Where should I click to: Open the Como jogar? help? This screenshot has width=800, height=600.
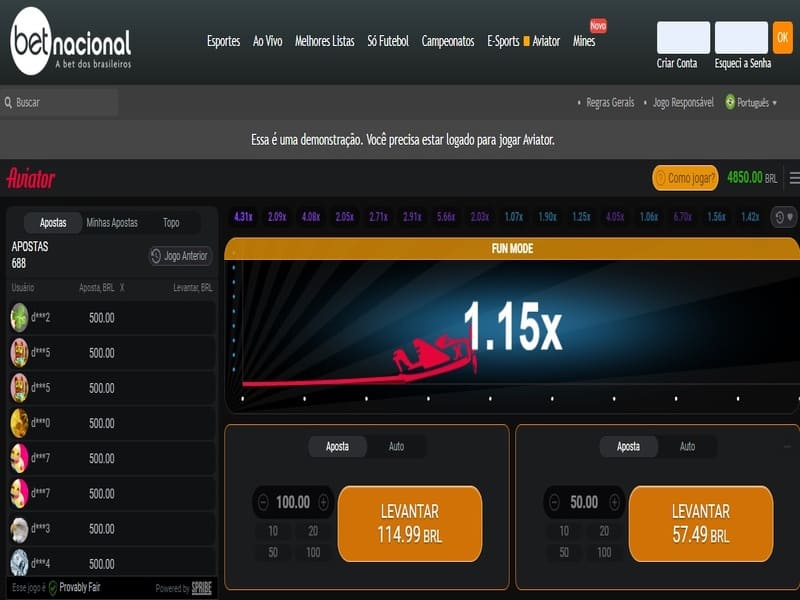685,178
